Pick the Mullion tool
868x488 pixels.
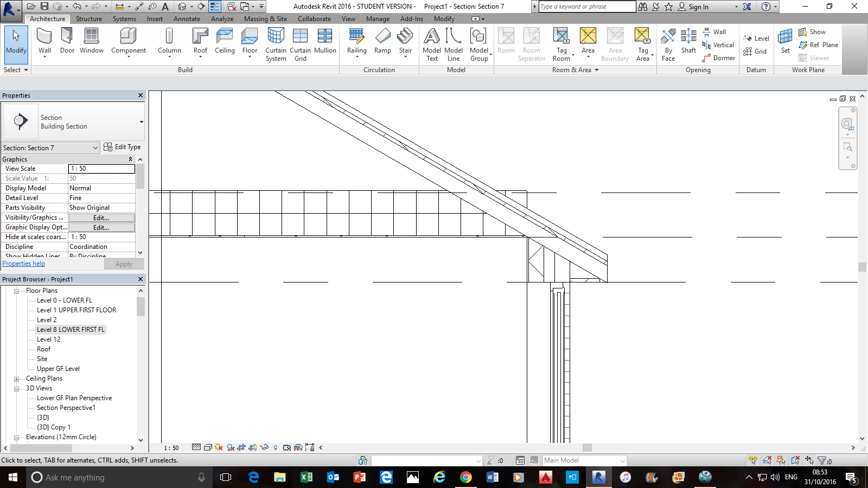click(x=325, y=41)
